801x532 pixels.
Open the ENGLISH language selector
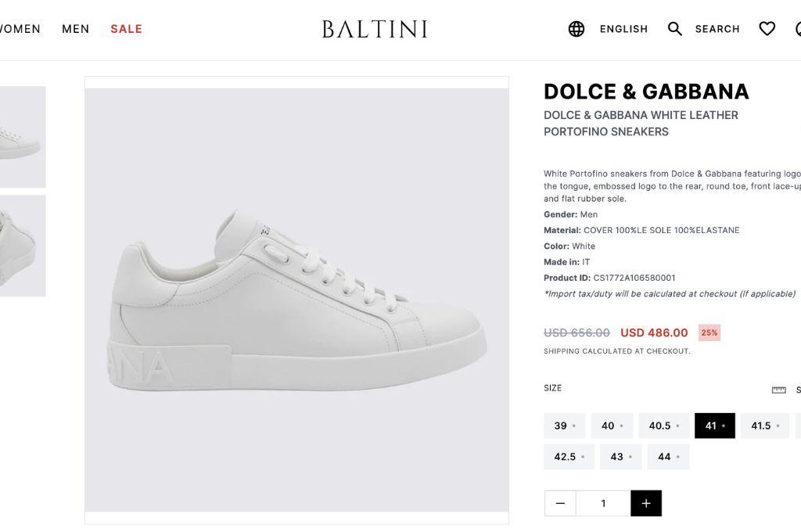click(x=623, y=29)
